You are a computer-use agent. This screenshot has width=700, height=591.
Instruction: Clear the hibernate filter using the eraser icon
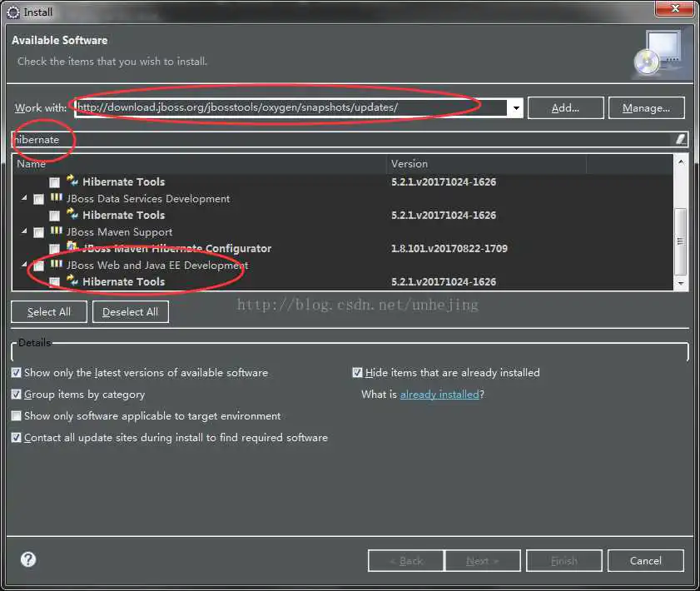pyautogui.click(x=680, y=139)
